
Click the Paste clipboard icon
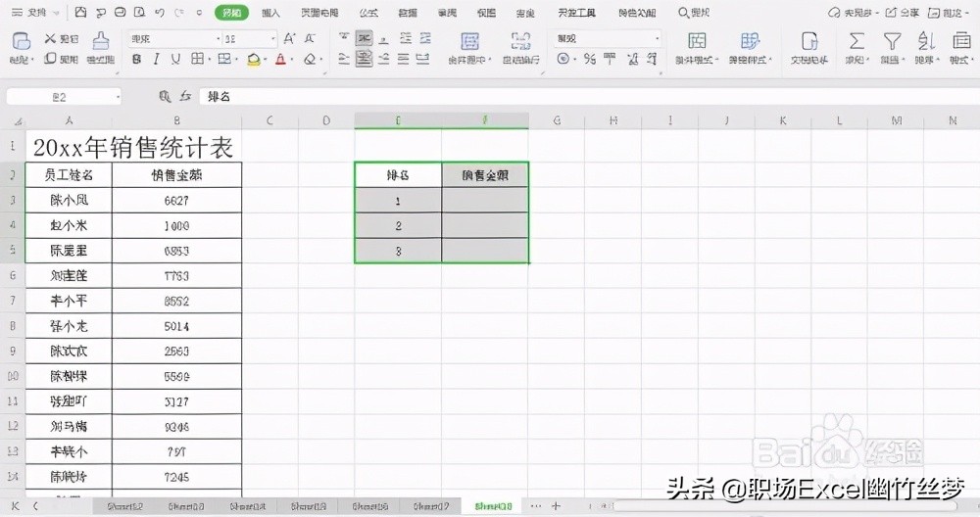coord(21,41)
